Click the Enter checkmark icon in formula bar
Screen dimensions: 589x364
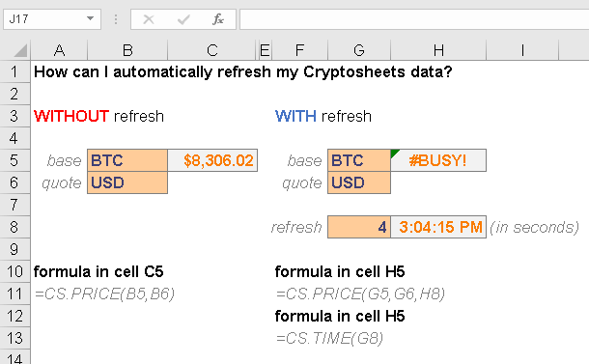(183, 19)
